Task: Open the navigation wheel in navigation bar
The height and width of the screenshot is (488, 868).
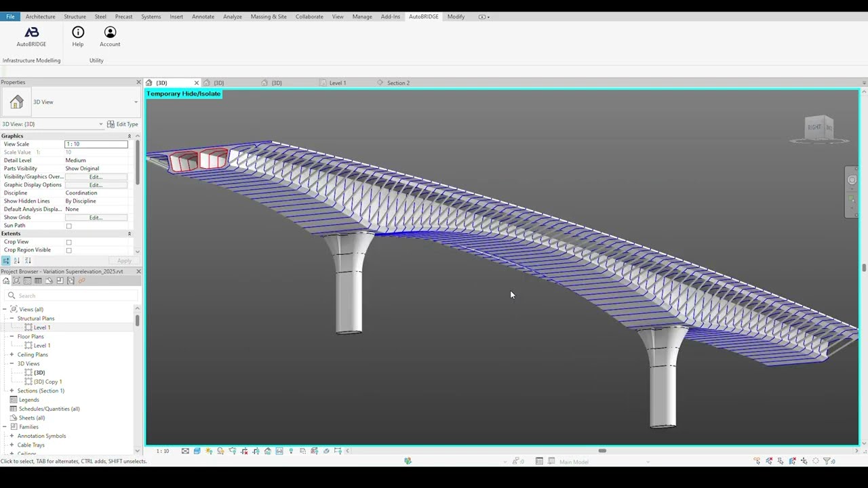Action: pyautogui.click(x=852, y=180)
